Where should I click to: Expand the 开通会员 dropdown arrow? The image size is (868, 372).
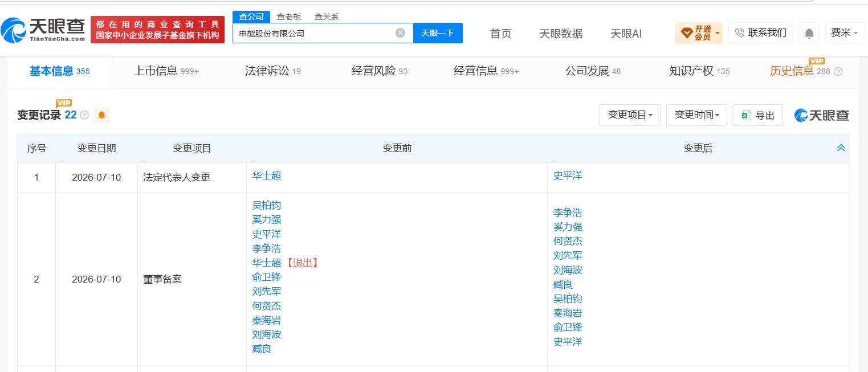(717, 33)
